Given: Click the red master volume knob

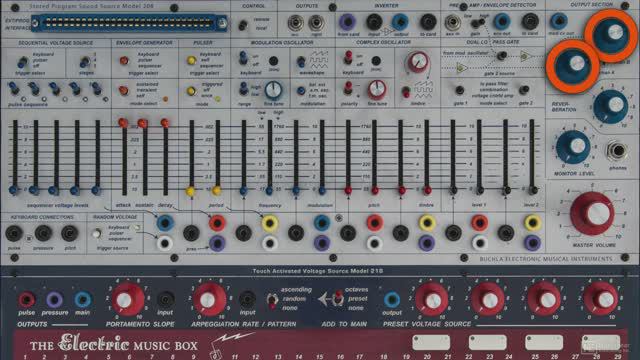Looking at the screenshot, I should [x=592, y=214].
